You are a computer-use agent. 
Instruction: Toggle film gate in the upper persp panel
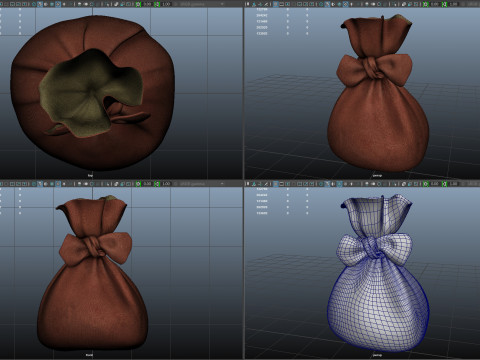[x=281, y=4]
